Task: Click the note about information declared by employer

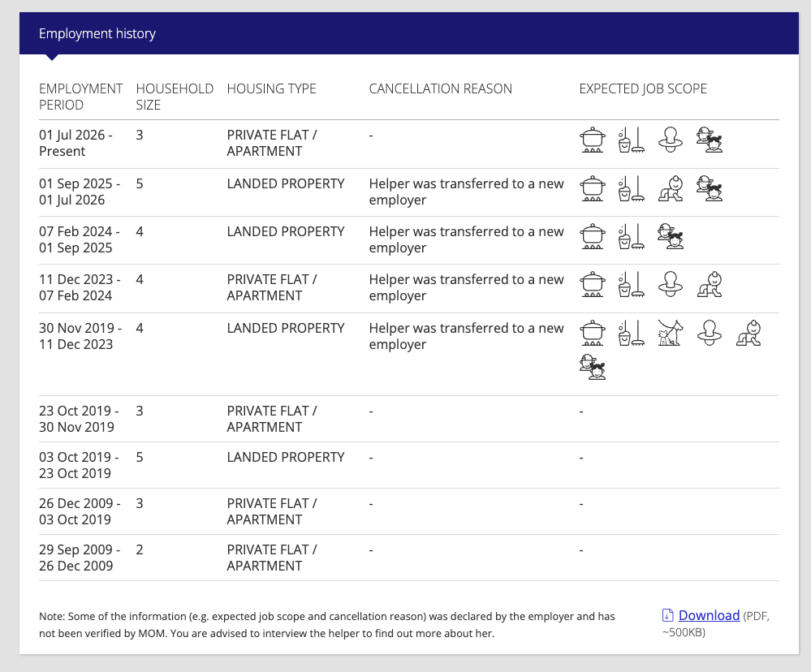Action: coord(327,624)
